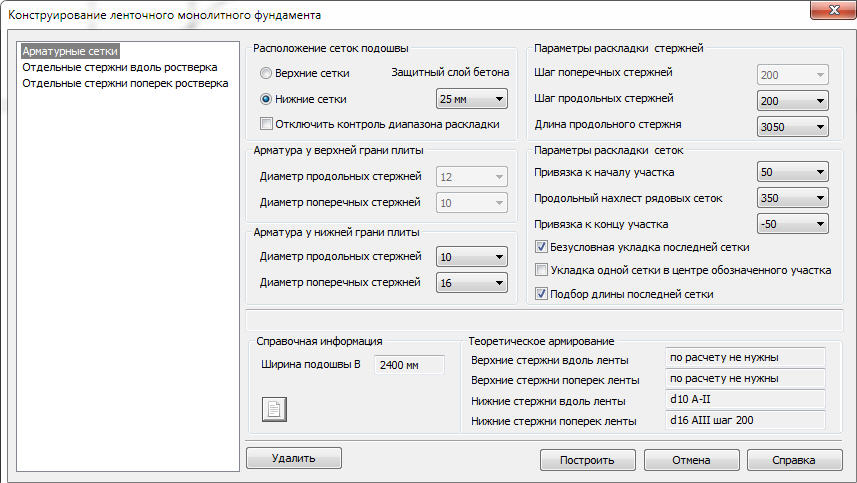Select the Верхние сетки radio button

266,73
